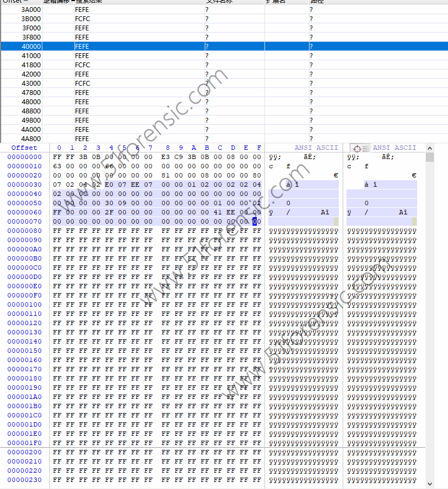Screen dimensions: 448x489
Task: Click the crosshair sync icon beside ANSI ASCII
Action: tap(357, 148)
